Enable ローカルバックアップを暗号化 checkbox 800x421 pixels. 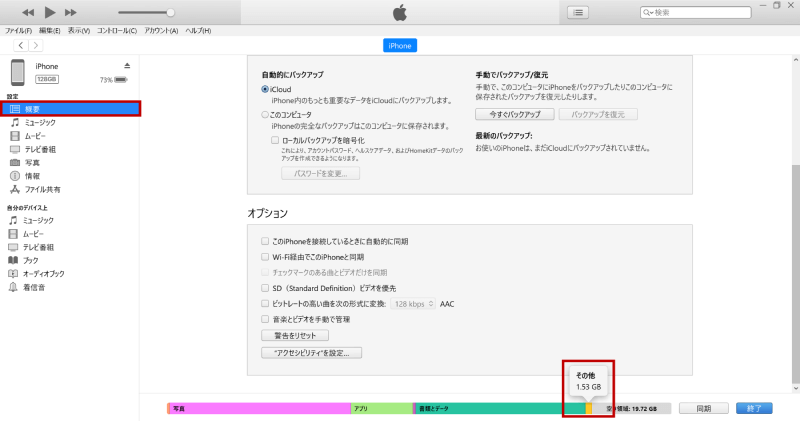[275, 140]
